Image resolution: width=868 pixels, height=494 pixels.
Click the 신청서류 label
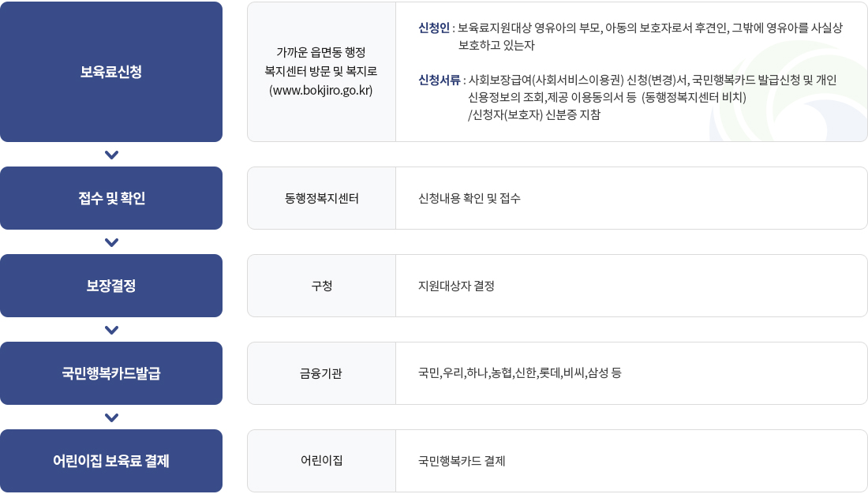[x=439, y=80]
